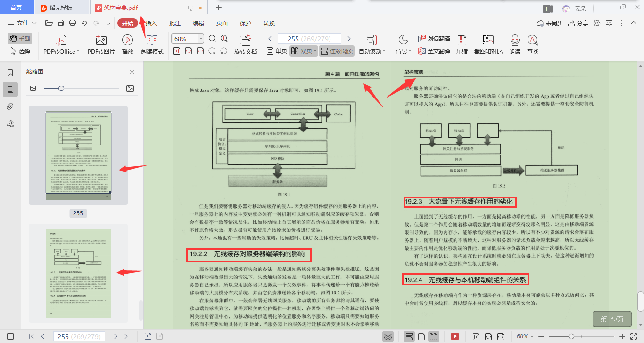Open 截图和对比 screenshot and compare
Screen dimensions: 644x343
[x=488, y=45]
